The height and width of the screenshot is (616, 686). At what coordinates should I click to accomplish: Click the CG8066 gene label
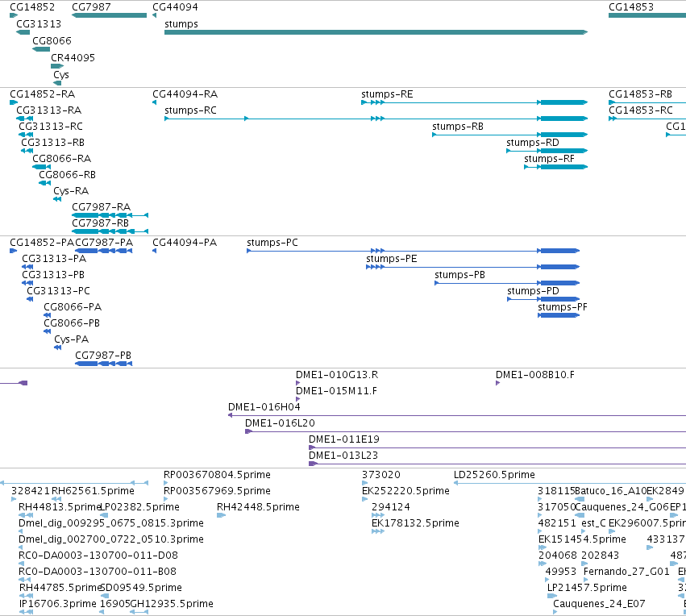[52, 40]
